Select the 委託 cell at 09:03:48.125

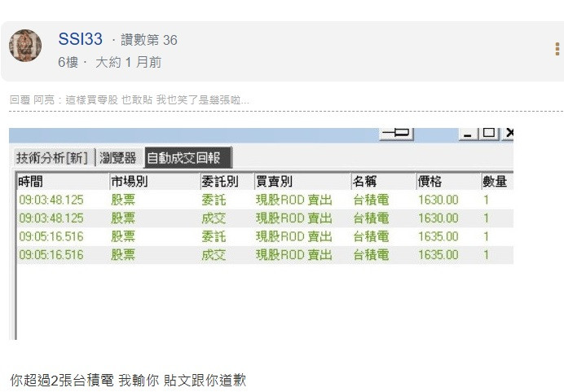[x=214, y=200]
